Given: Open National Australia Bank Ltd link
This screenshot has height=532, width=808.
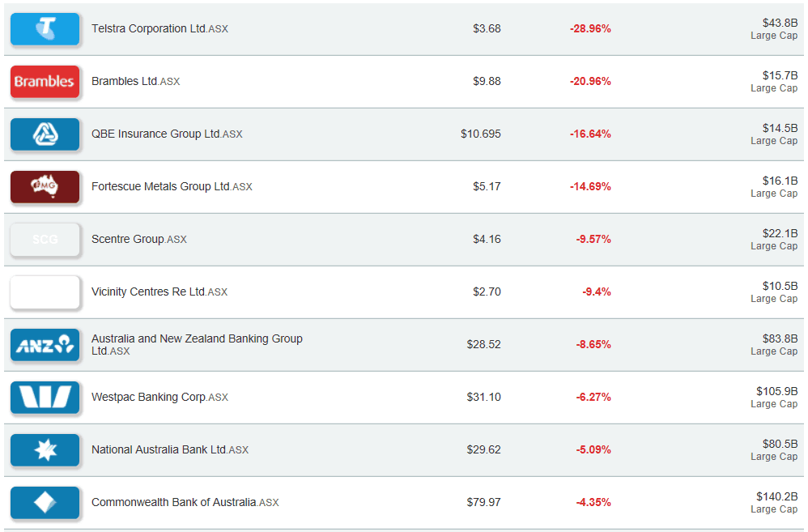Looking at the screenshot, I should point(159,449).
